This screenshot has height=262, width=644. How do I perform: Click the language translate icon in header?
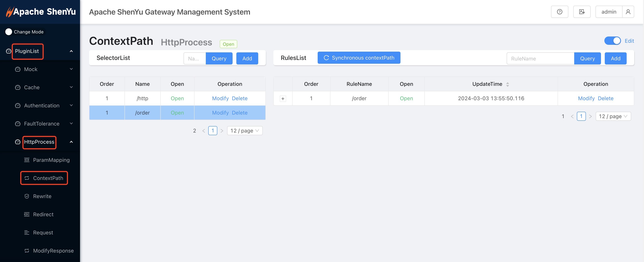coord(582,12)
